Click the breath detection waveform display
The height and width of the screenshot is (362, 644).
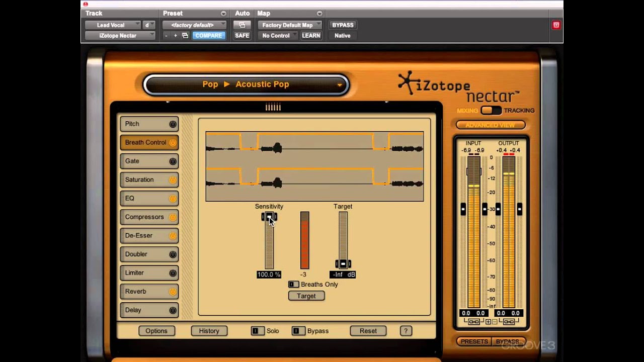coord(314,166)
